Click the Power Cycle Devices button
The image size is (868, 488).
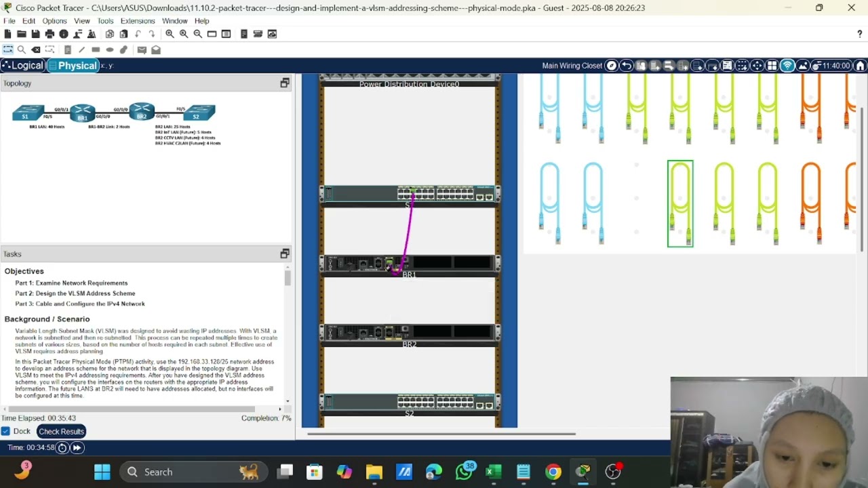[x=62, y=447]
